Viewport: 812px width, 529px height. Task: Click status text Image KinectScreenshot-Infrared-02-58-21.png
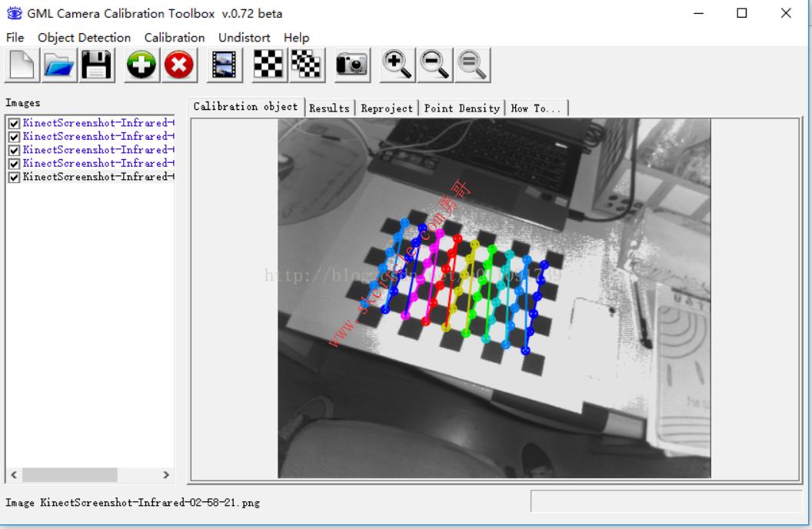[132, 503]
